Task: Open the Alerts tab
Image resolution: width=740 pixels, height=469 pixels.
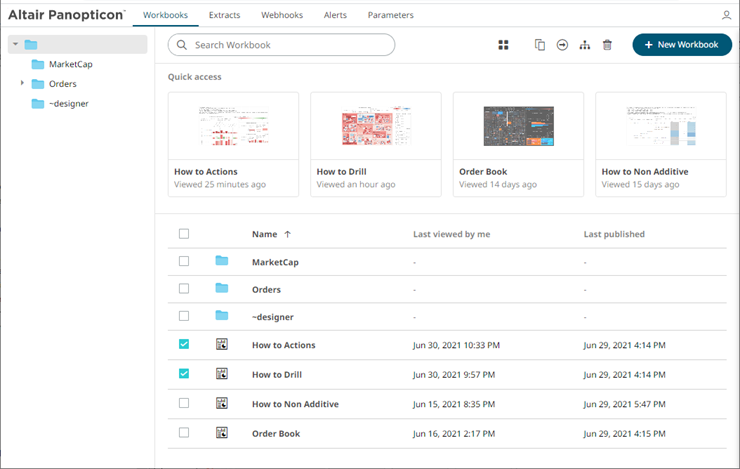Action: (336, 16)
